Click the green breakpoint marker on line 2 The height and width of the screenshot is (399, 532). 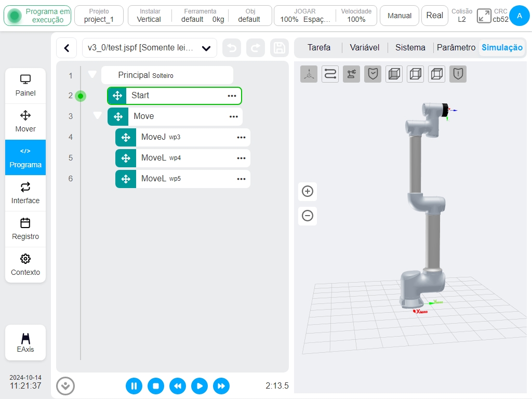(x=81, y=96)
